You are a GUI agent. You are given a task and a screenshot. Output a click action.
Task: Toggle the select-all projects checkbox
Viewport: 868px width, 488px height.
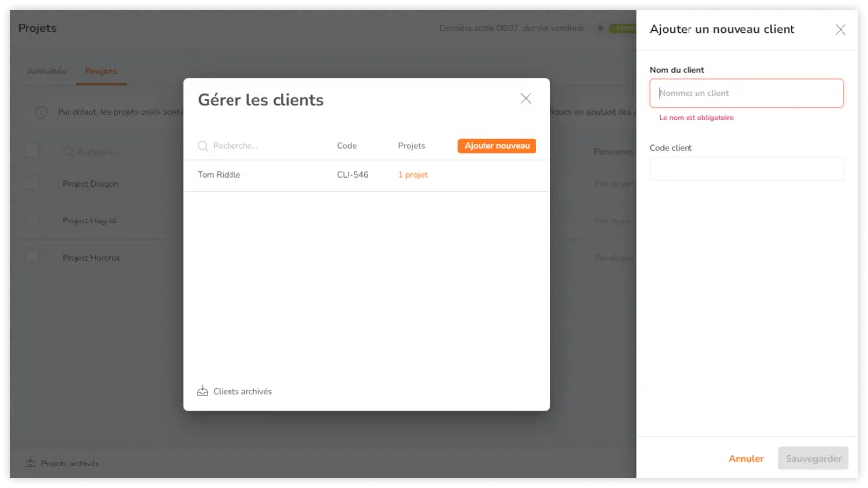32,151
